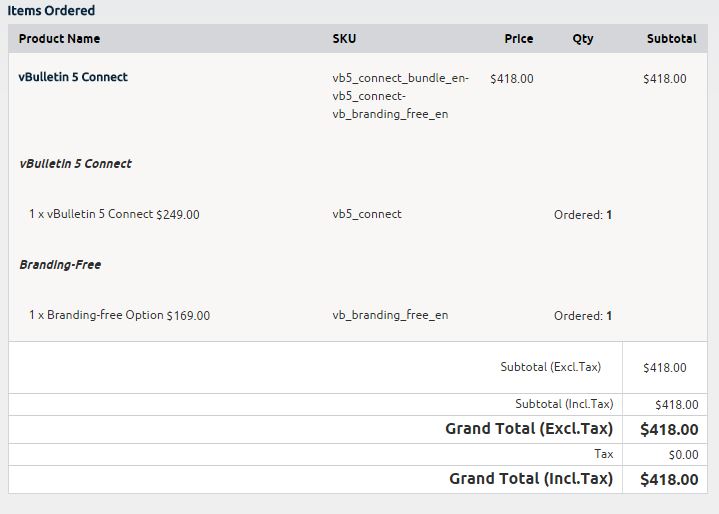
Task: Click the $0.00 Tax amount
Action: [683, 454]
